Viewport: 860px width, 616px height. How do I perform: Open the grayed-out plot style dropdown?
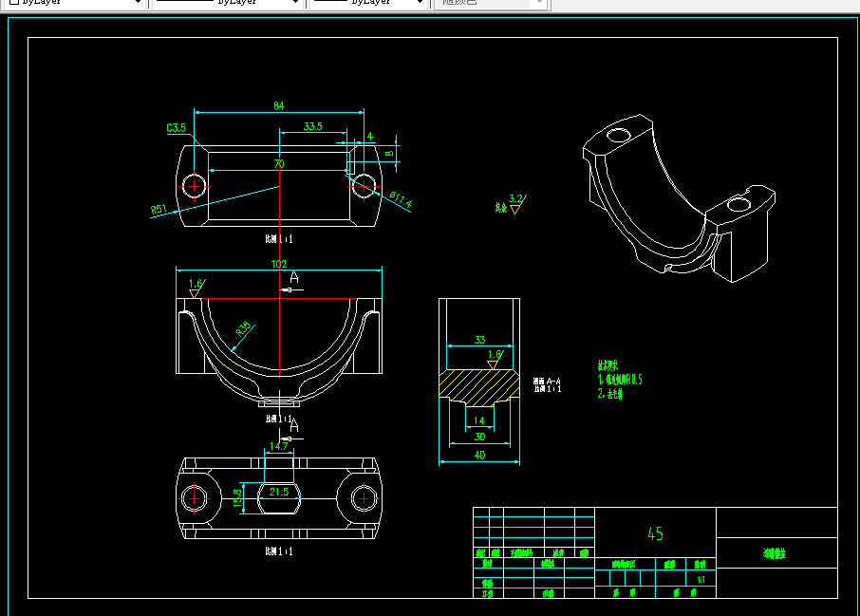pyautogui.click(x=491, y=2)
